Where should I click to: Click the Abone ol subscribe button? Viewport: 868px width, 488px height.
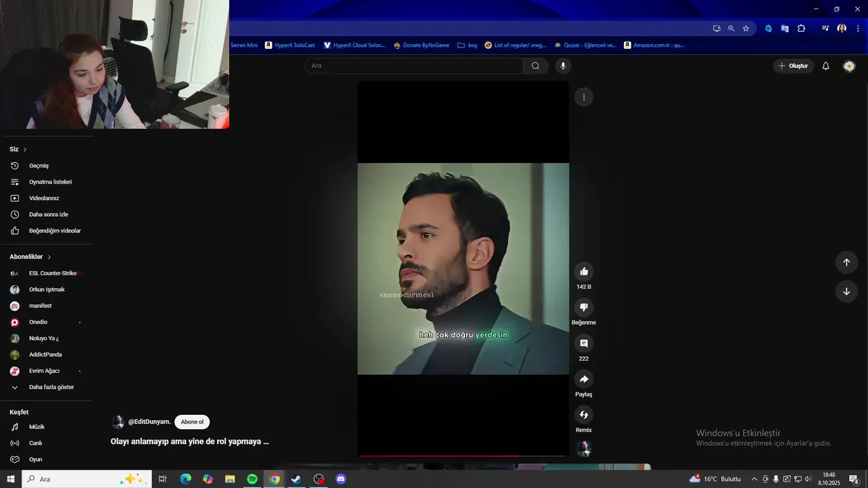[x=192, y=422]
